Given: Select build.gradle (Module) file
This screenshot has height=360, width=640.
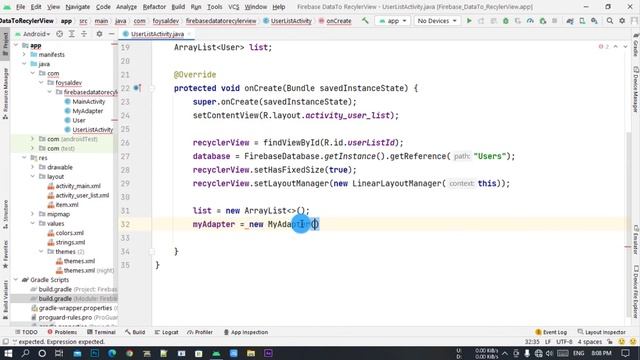Looking at the screenshot, I should (x=64, y=298).
